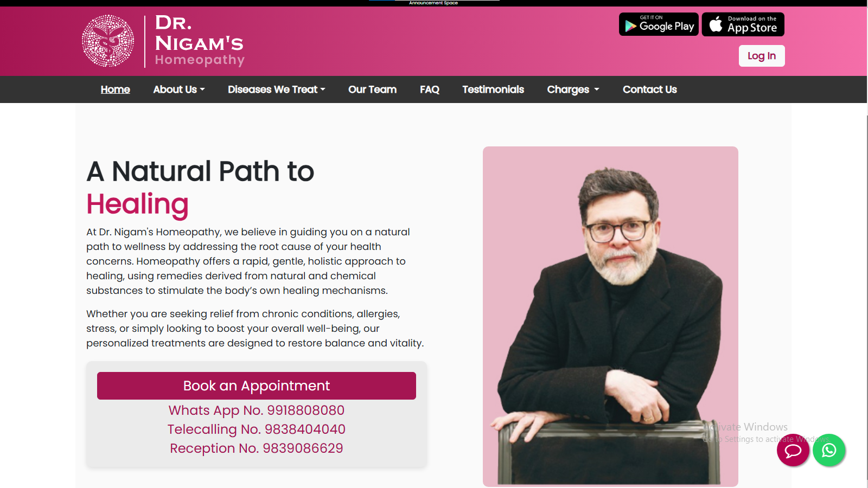
Task: Open the chat bubble floating icon
Action: [x=793, y=450]
